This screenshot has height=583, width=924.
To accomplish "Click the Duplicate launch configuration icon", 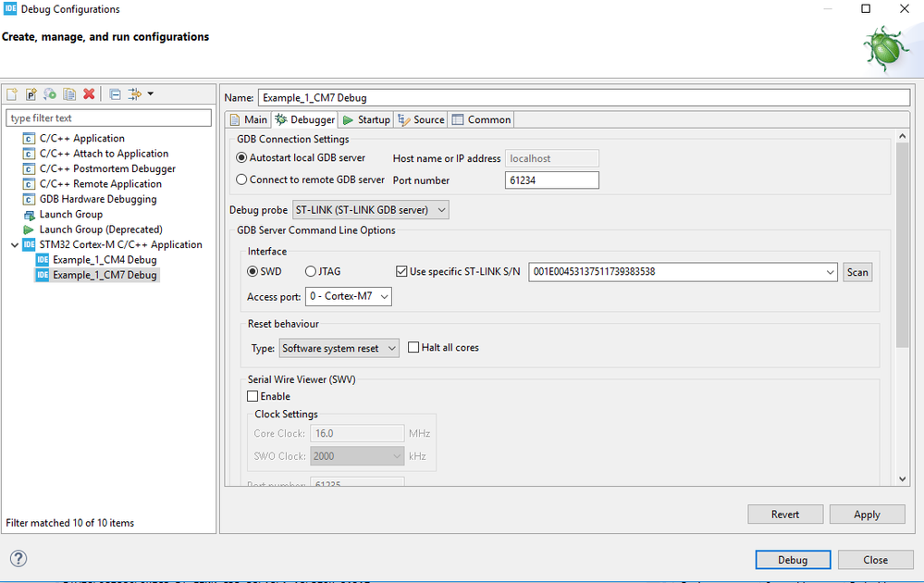I will pos(69,93).
